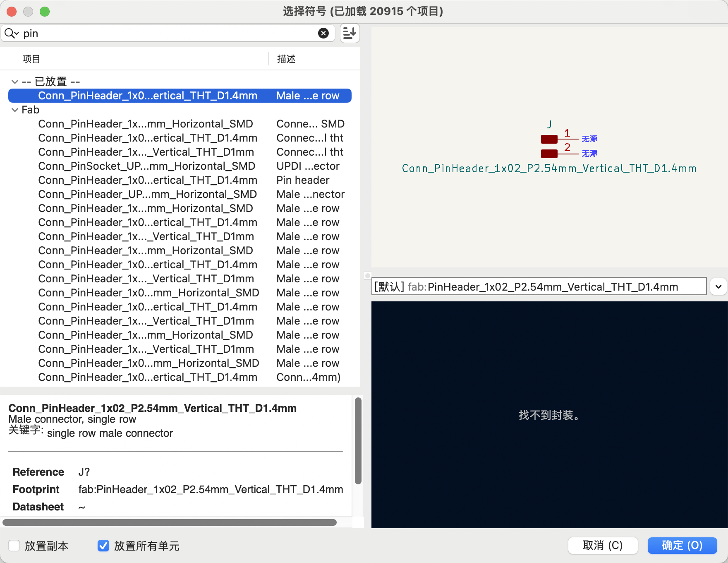Click the symbol name label in preview
The width and height of the screenshot is (728, 563).
point(549,168)
